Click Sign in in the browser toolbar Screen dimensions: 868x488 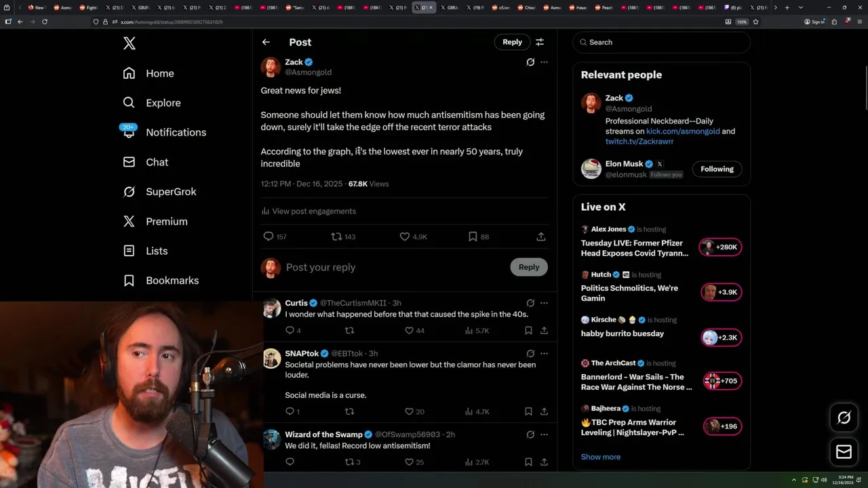[814, 22]
